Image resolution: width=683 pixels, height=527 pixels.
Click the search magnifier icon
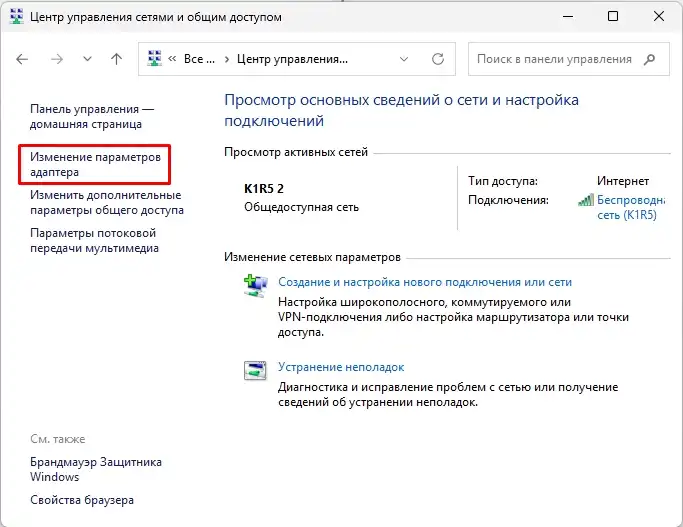(649, 59)
